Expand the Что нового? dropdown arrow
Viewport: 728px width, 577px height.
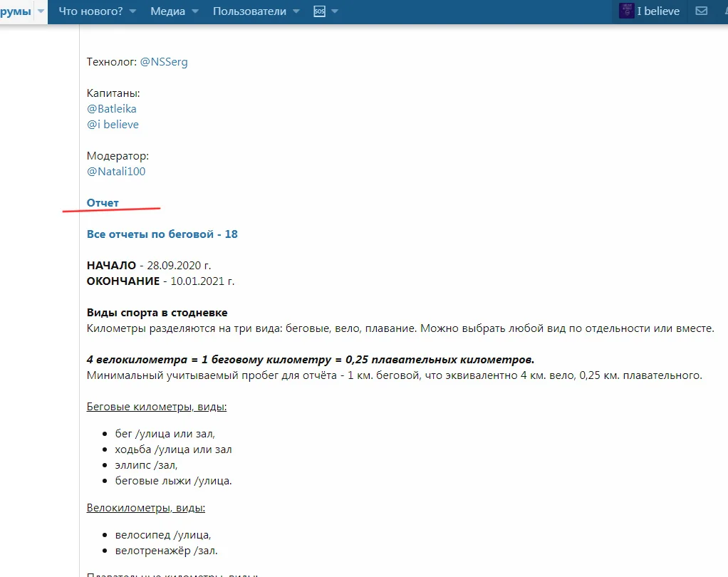132,11
